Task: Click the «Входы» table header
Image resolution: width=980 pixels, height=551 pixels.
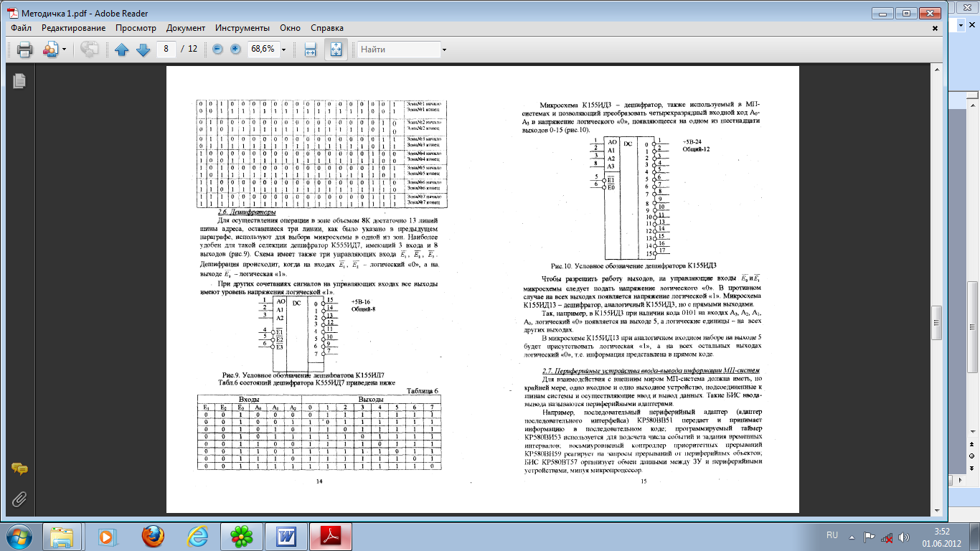Action: (249, 398)
